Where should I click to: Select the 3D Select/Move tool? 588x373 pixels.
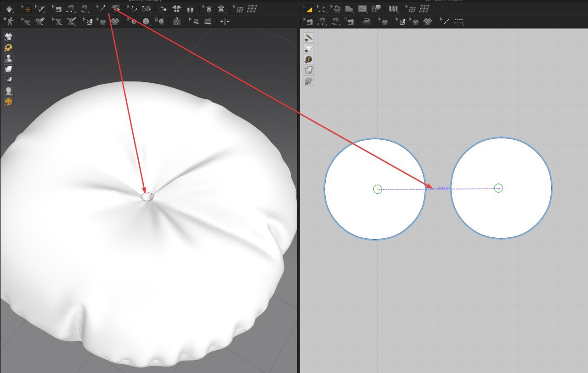tap(26, 9)
